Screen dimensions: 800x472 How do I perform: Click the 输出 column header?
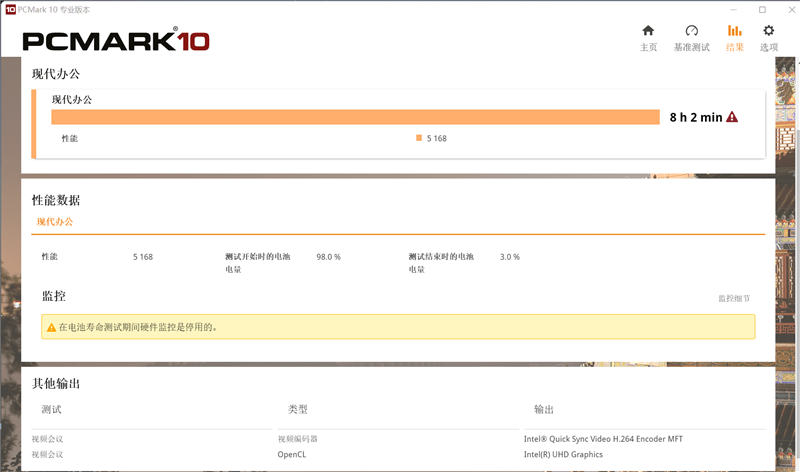543,409
